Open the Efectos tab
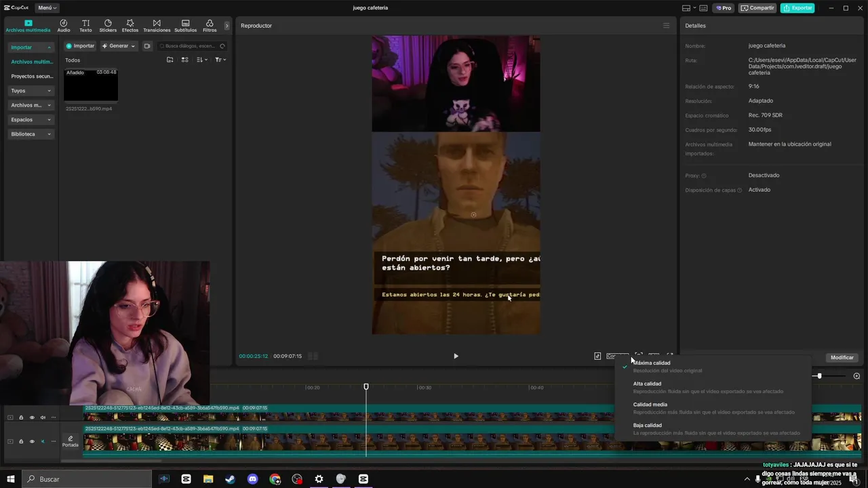 [130, 26]
